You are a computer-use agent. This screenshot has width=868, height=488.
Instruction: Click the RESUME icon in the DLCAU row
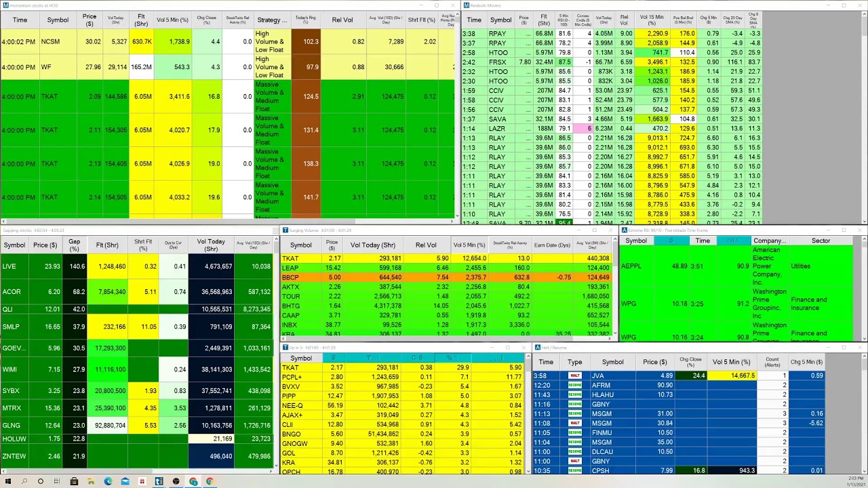pyautogui.click(x=575, y=451)
